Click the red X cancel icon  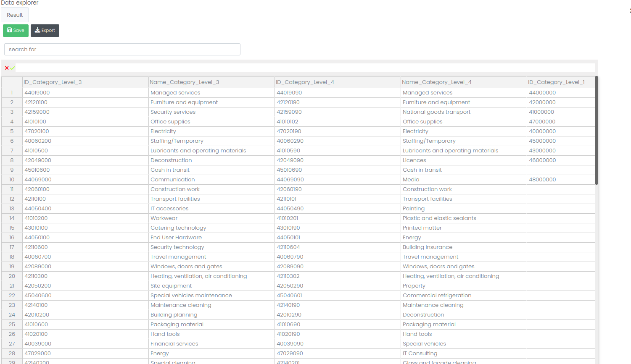tap(7, 68)
